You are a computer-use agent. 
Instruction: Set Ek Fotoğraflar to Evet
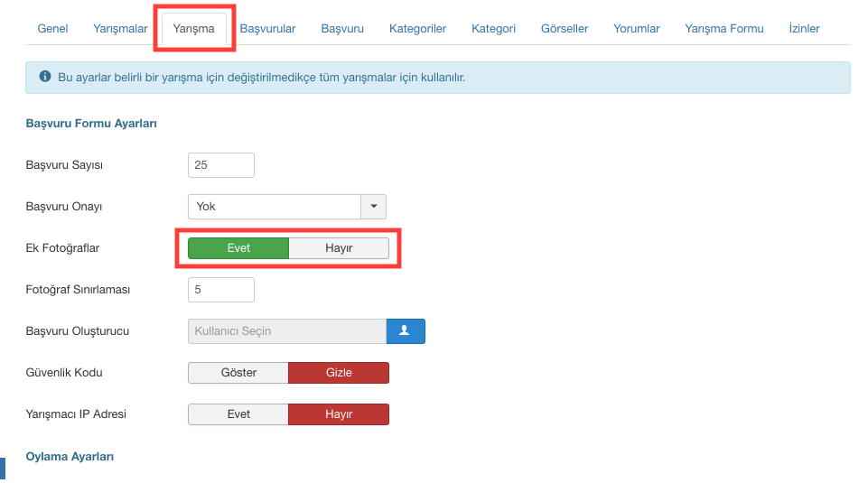point(238,248)
